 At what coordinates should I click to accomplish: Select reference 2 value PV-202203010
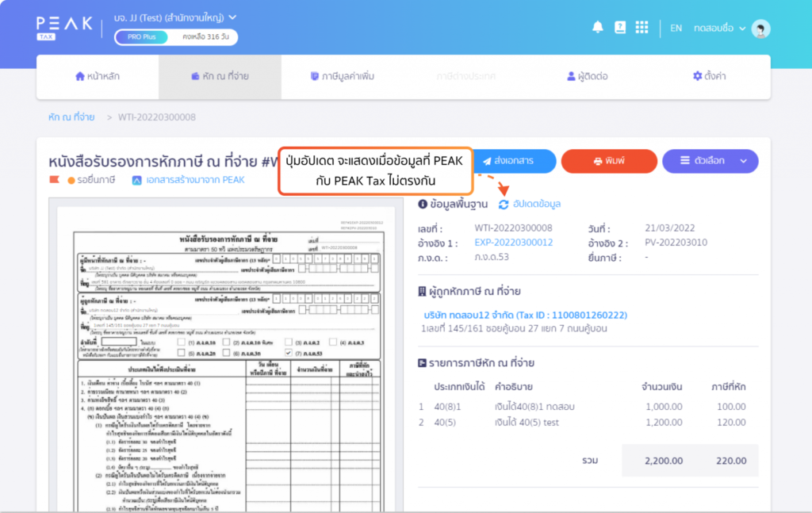676,243
